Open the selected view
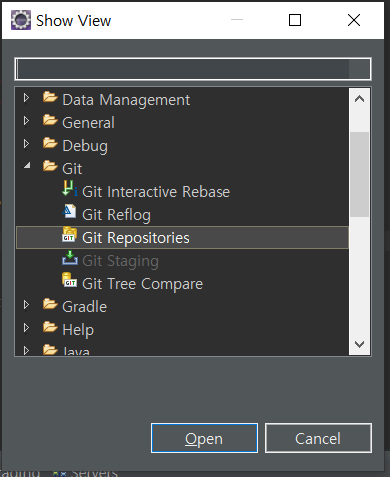The width and height of the screenshot is (390, 477). click(x=204, y=438)
